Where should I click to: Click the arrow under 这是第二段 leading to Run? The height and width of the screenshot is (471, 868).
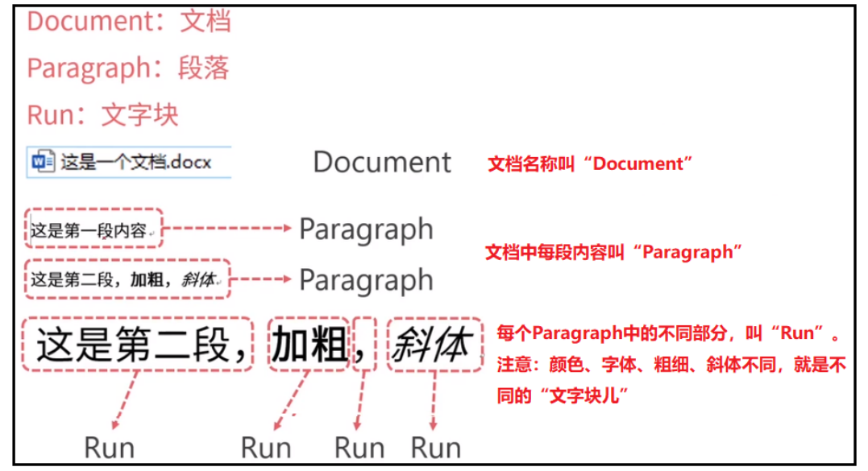pyautogui.click(x=125, y=403)
